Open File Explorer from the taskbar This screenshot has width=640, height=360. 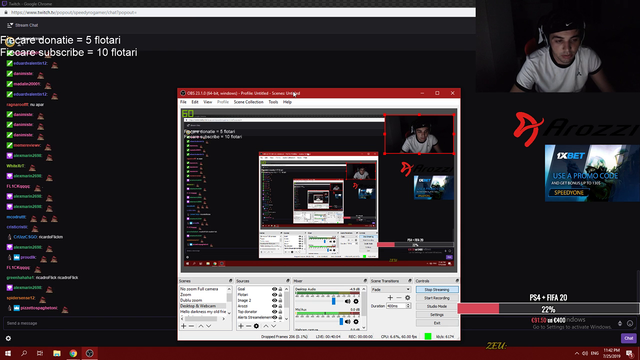(57, 353)
